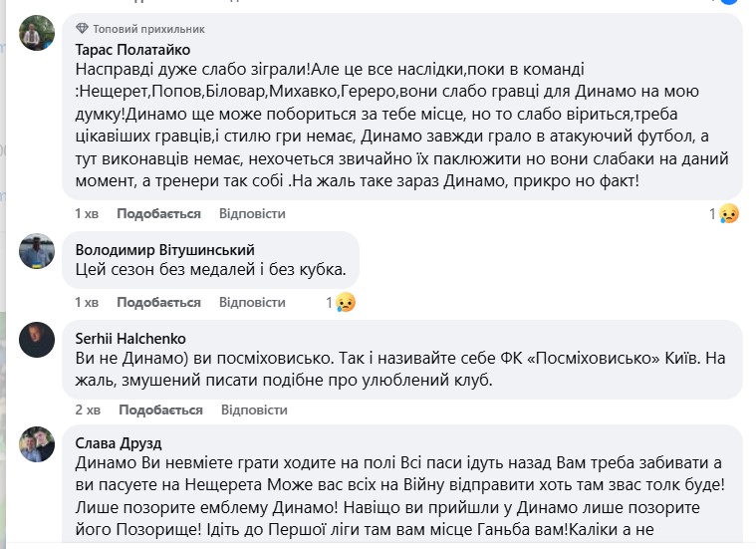Reply to Serhii Halchenko's comment
Viewport: 756px width, 549px height.
254,410
